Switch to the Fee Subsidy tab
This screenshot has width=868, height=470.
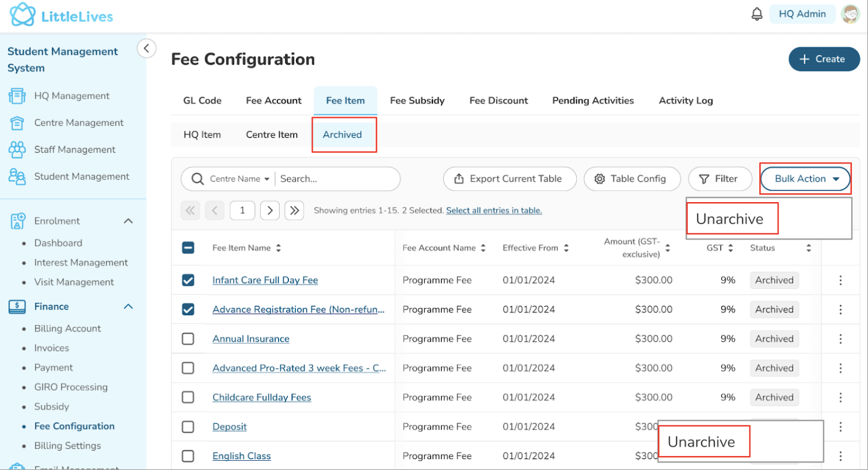click(417, 100)
